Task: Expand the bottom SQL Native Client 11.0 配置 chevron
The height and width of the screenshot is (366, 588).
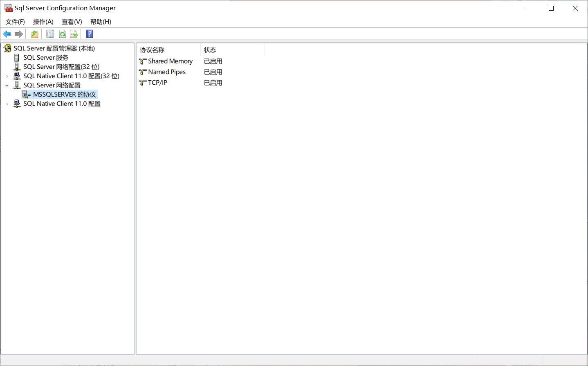Action: pos(7,104)
